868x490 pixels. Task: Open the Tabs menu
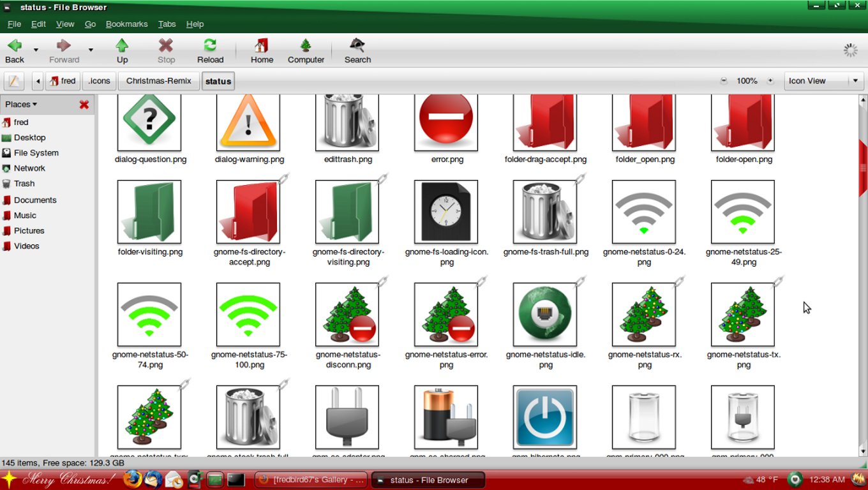tap(167, 24)
